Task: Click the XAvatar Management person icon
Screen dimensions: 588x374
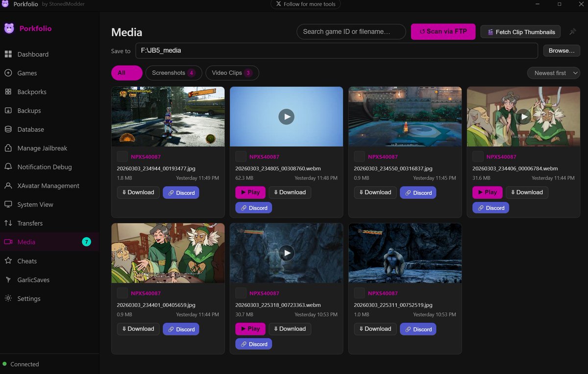Action: [x=8, y=186]
